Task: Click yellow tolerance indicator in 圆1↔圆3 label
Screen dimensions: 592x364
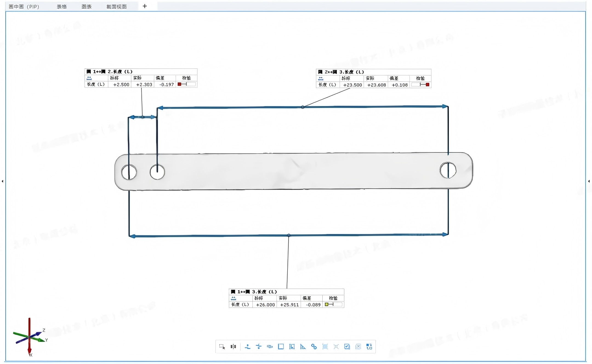Action: 327,305
